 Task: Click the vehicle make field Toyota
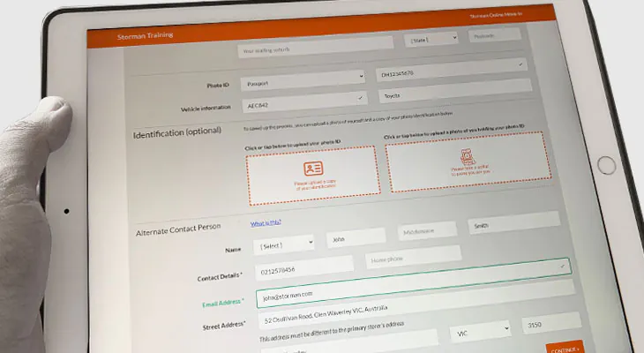point(455,91)
